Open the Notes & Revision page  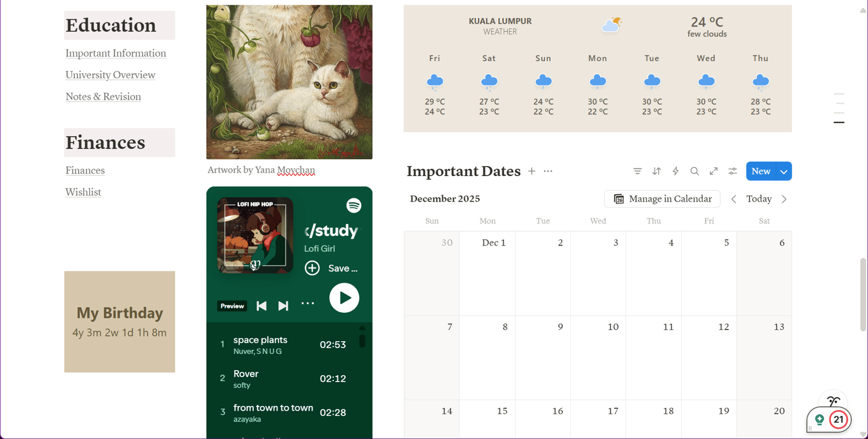[x=103, y=97]
